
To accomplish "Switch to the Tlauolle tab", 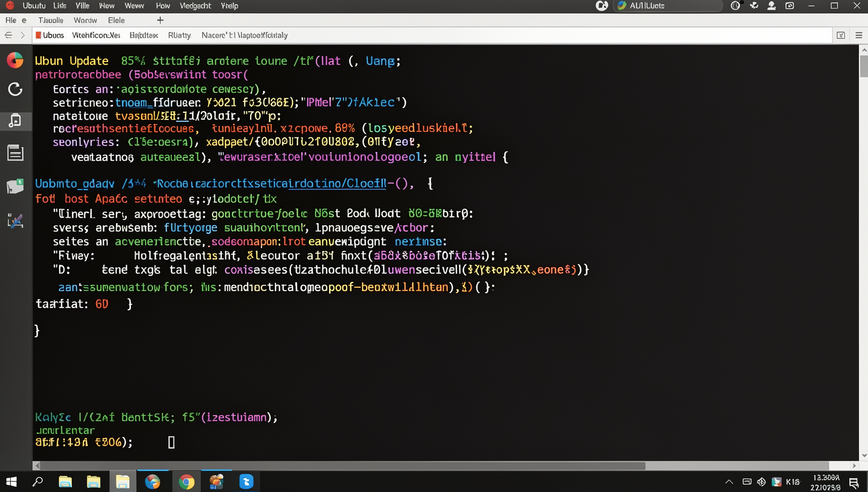I will click(x=51, y=20).
